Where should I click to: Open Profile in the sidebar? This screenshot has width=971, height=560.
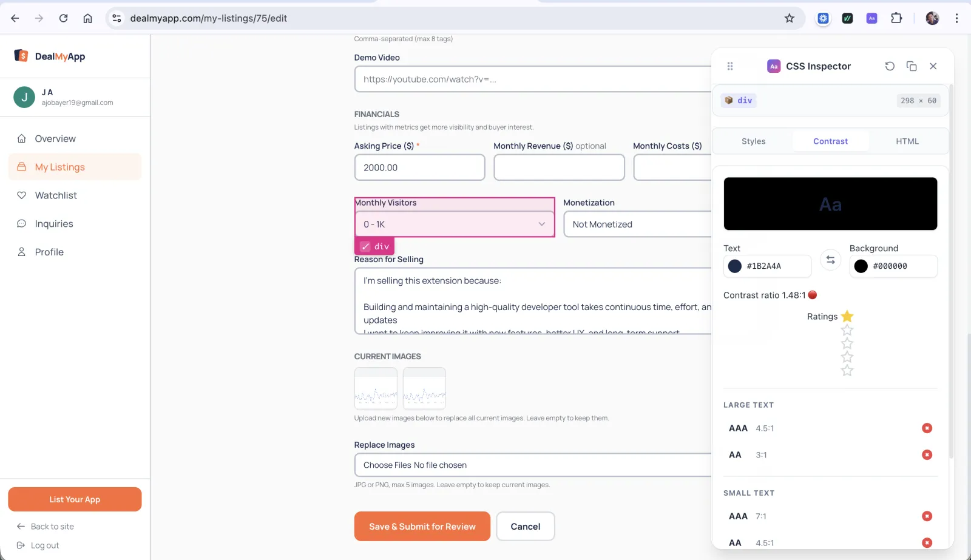75,252
